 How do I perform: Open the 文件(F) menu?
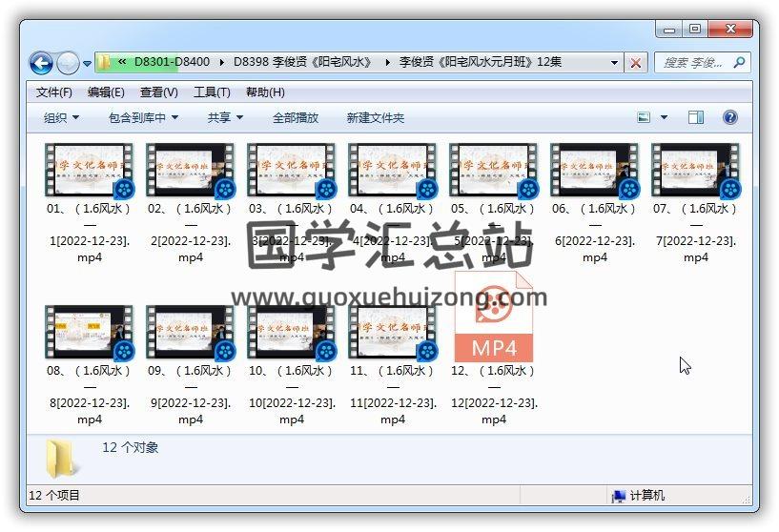coord(53,92)
